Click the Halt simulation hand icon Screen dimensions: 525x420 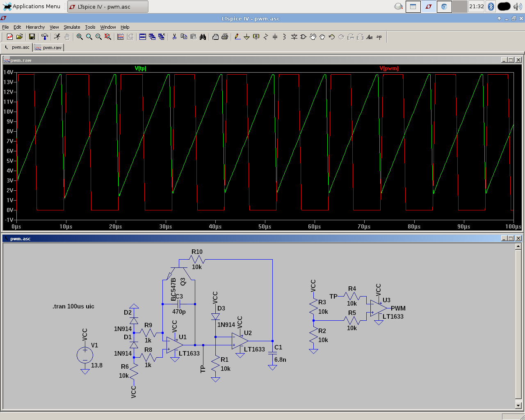[x=67, y=37]
